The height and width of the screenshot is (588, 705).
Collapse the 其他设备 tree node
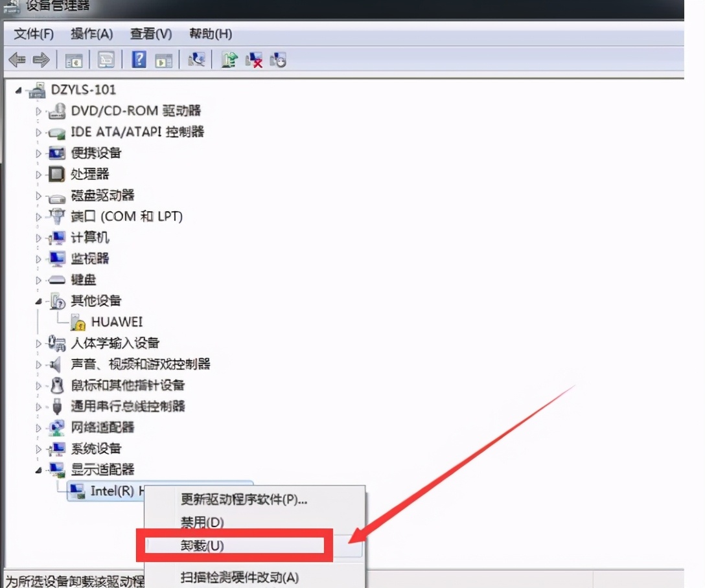pos(39,301)
